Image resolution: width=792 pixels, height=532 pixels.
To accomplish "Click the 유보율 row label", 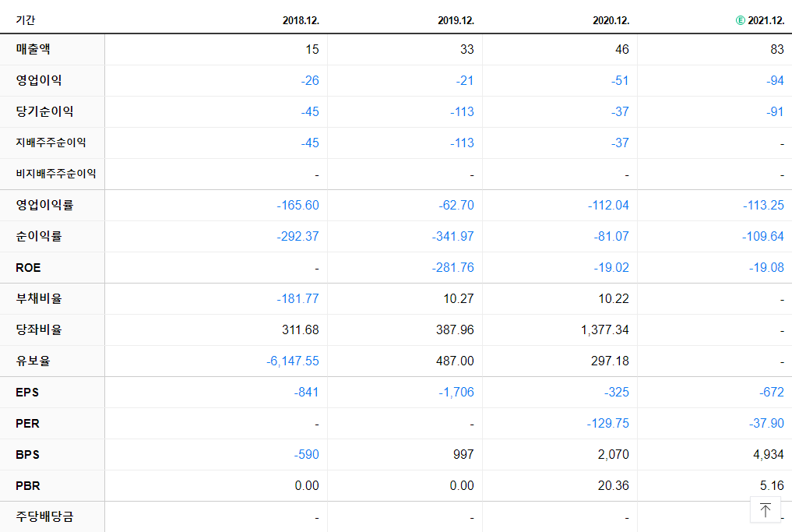I will click(x=33, y=361).
